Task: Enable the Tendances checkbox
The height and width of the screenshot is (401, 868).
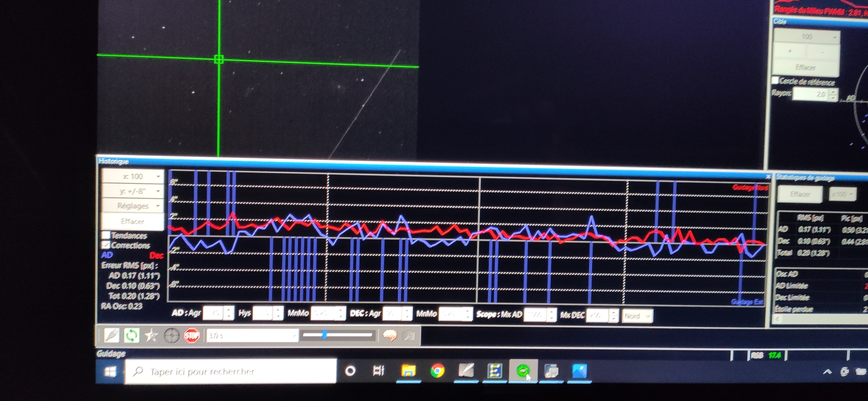Action: click(x=106, y=235)
